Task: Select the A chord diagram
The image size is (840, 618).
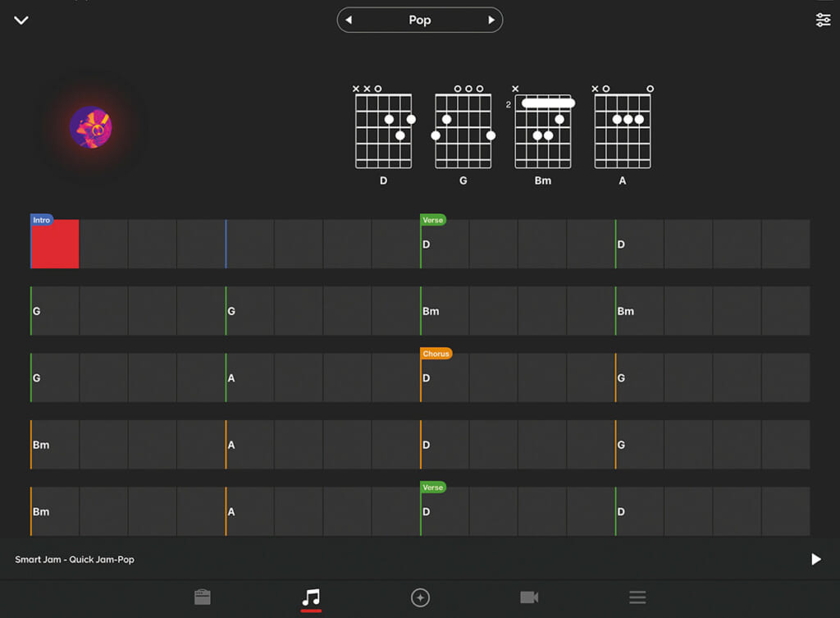Action: point(622,131)
